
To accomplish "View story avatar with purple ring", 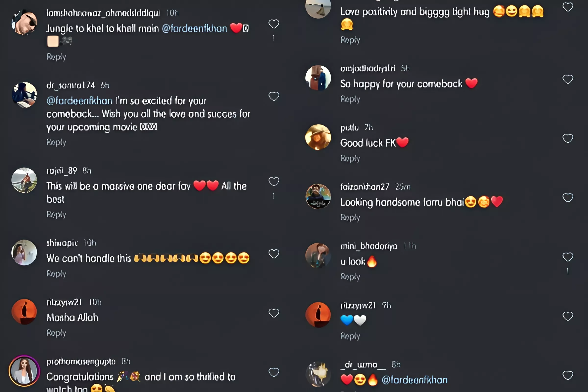I will click(x=24, y=371).
